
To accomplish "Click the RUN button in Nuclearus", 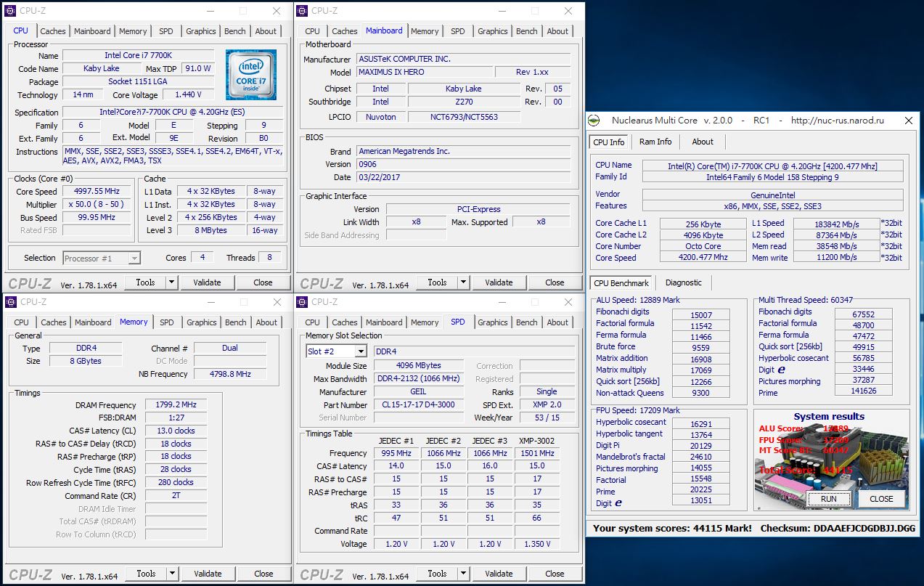I will (829, 499).
